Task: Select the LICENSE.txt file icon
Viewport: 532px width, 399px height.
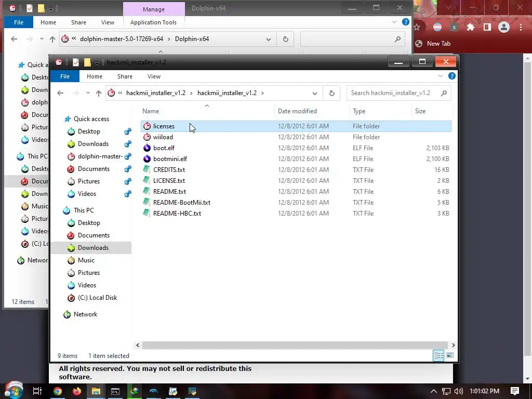Action: point(147,180)
